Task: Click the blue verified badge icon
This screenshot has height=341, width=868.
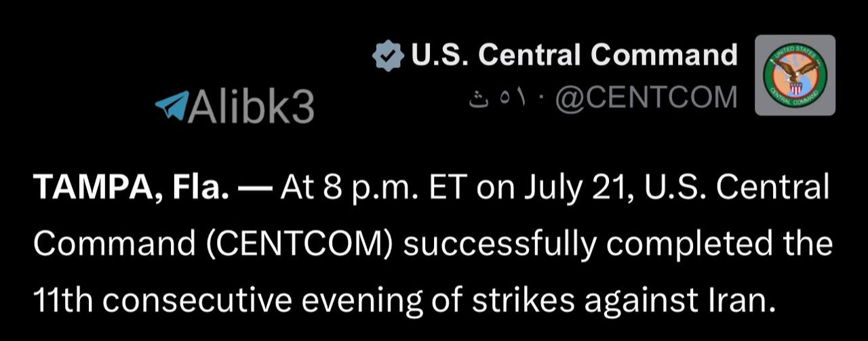Action: click(x=389, y=56)
